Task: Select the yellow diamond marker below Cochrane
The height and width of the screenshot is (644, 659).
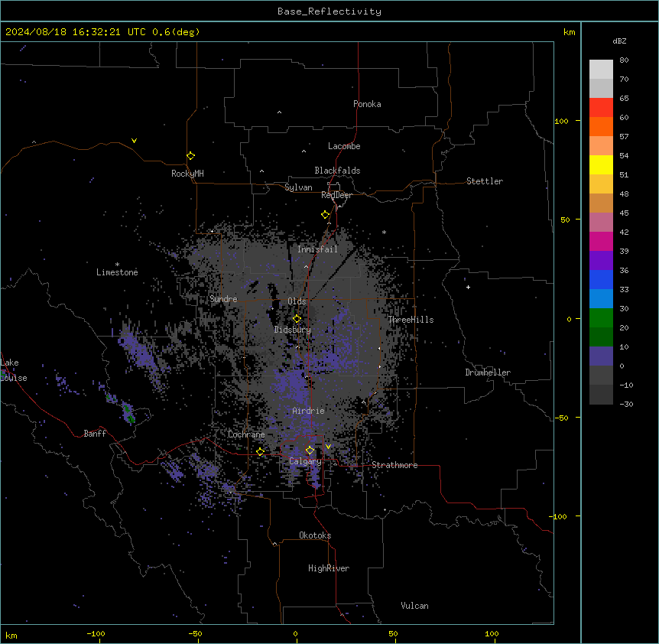Action: pyautogui.click(x=260, y=452)
